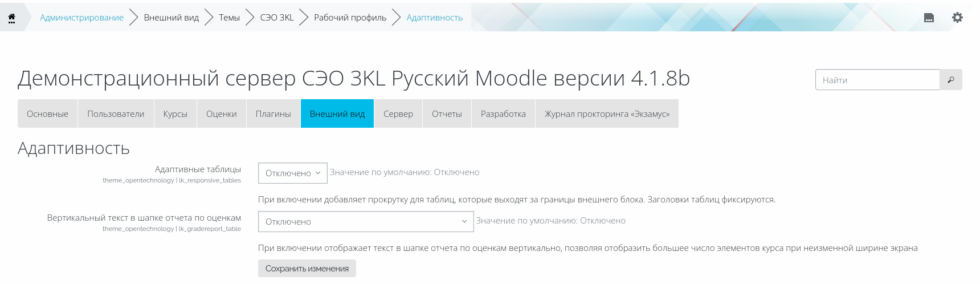
Task: Click the search magnifier button
Action: (951, 80)
